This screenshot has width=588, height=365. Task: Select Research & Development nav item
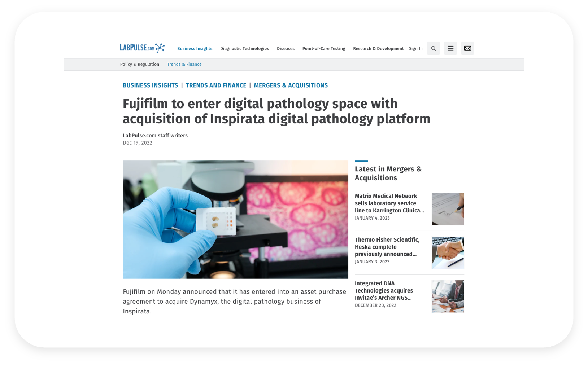point(378,49)
